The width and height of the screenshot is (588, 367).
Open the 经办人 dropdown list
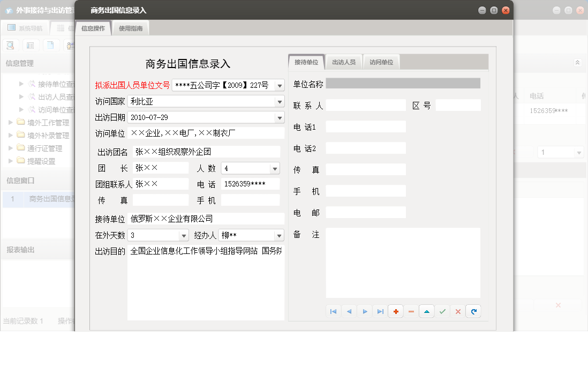[x=279, y=235]
